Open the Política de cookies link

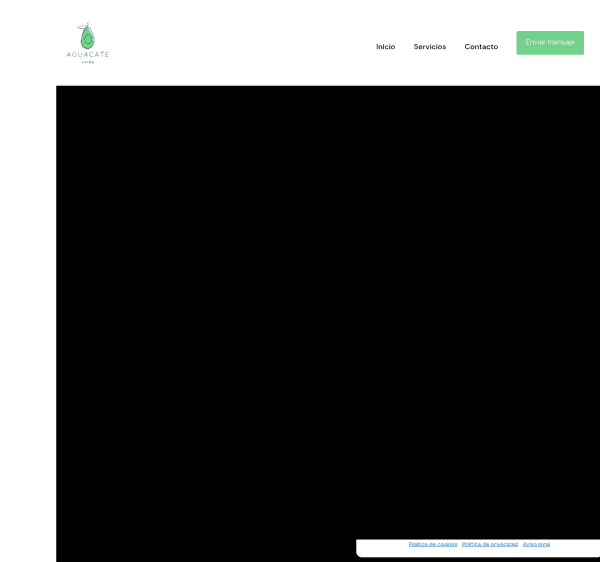(x=433, y=544)
